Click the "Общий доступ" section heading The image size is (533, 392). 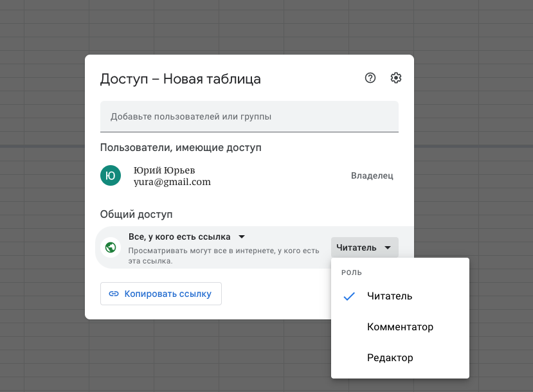[x=136, y=215]
